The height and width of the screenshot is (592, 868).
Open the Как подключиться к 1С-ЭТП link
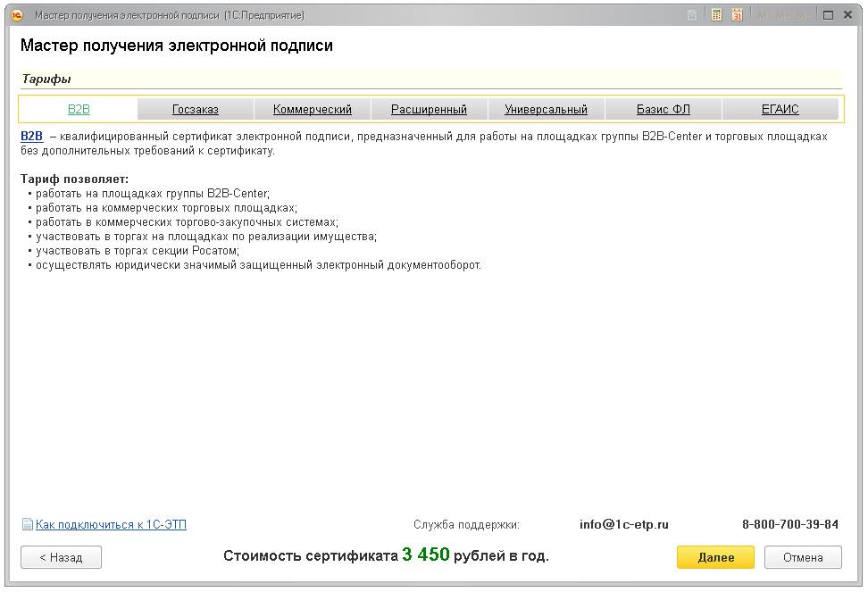pyautogui.click(x=111, y=524)
